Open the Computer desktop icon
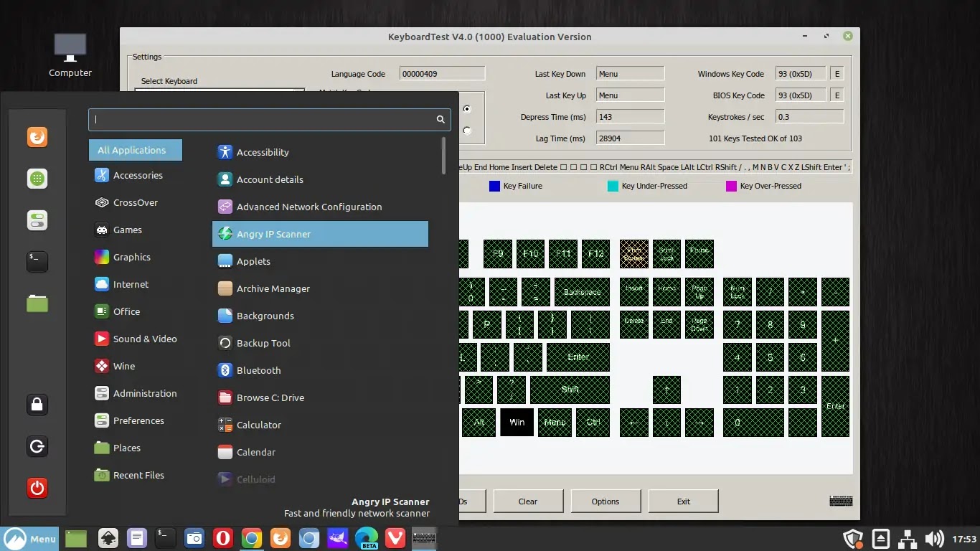The width and height of the screenshot is (980, 551). [x=70, y=55]
